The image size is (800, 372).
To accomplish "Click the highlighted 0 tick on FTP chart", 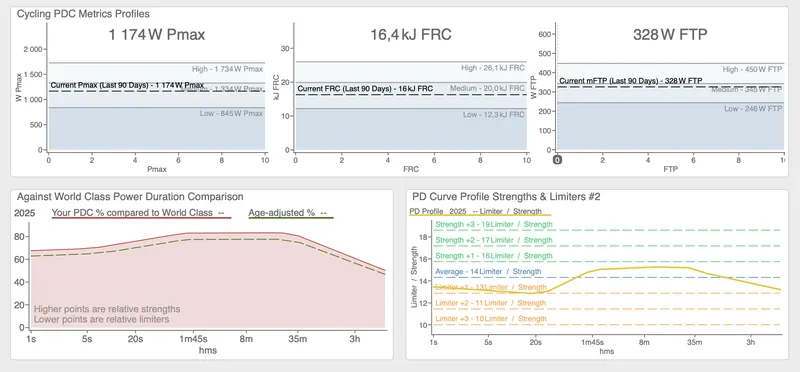I will click(558, 160).
